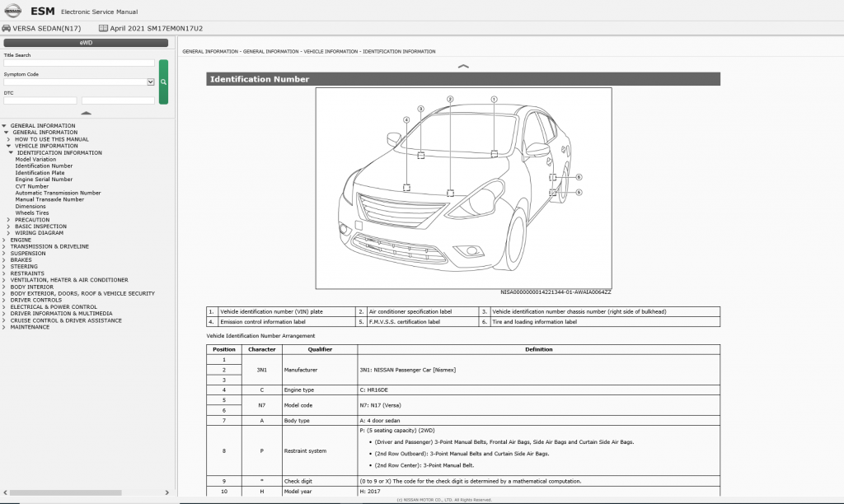Expand the BRAKES tree section

(x=4, y=259)
